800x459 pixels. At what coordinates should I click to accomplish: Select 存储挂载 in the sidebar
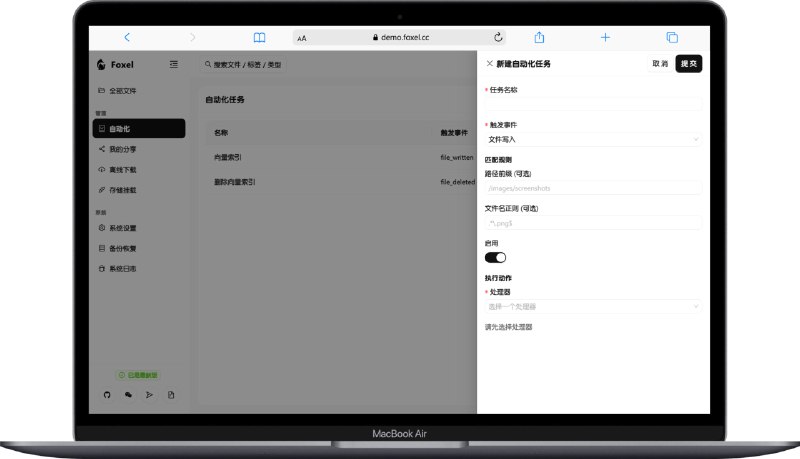click(x=123, y=189)
